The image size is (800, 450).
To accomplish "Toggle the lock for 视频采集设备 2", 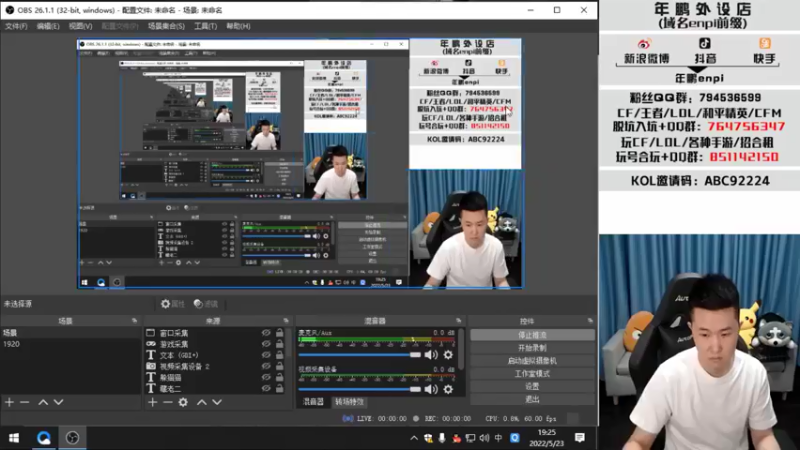I will (x=280, y=366).
